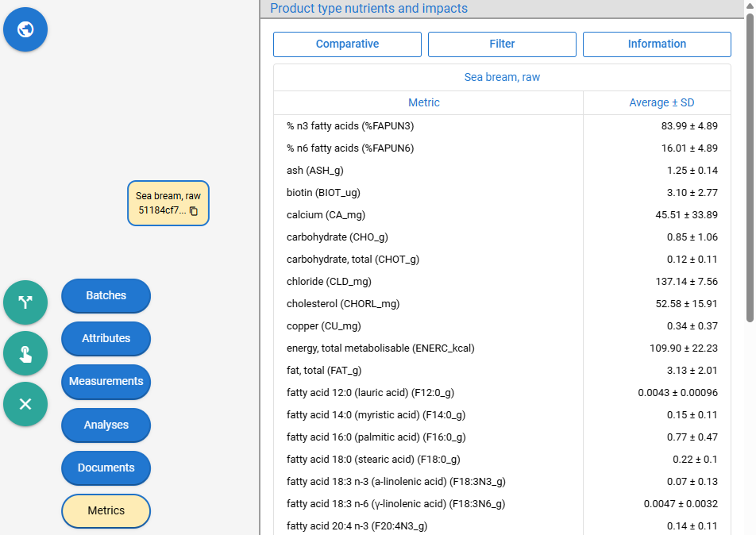Click the nutrients panel vertical scrollbar

click(x=750, y=167)
